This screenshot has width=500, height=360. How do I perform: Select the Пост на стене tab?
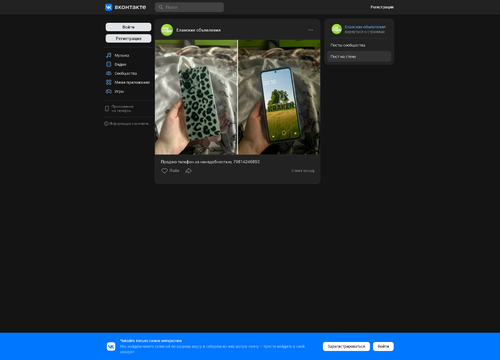click(359, 57)
